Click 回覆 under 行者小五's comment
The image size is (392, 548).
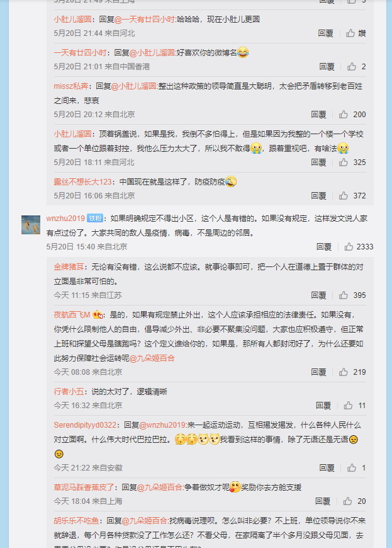(x=323, y=406)
